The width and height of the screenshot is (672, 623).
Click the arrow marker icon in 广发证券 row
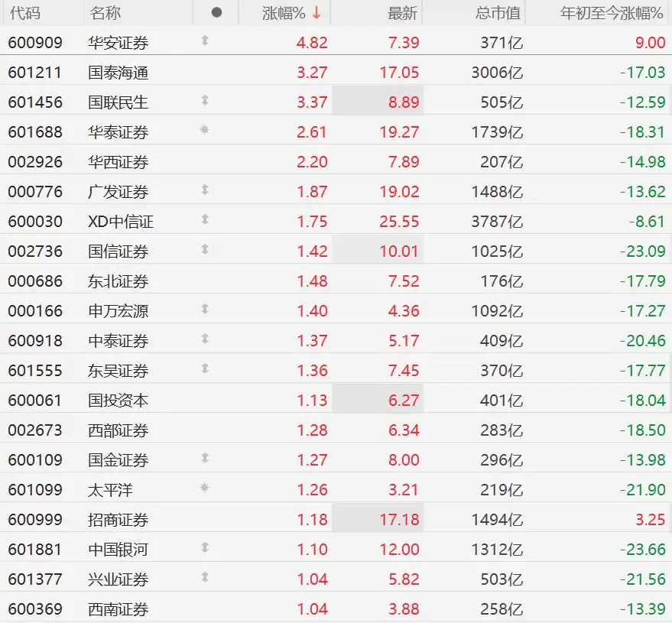pos(205,190)
